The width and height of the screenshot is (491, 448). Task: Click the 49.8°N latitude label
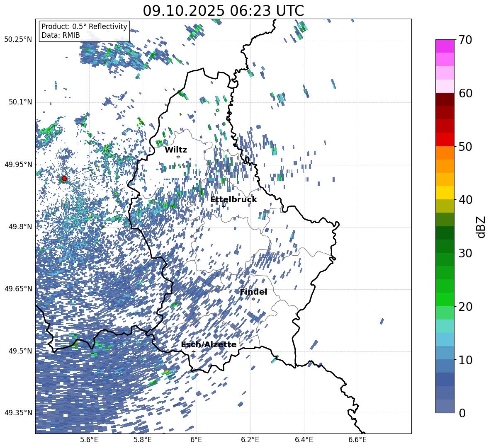(x=21, y=227)
